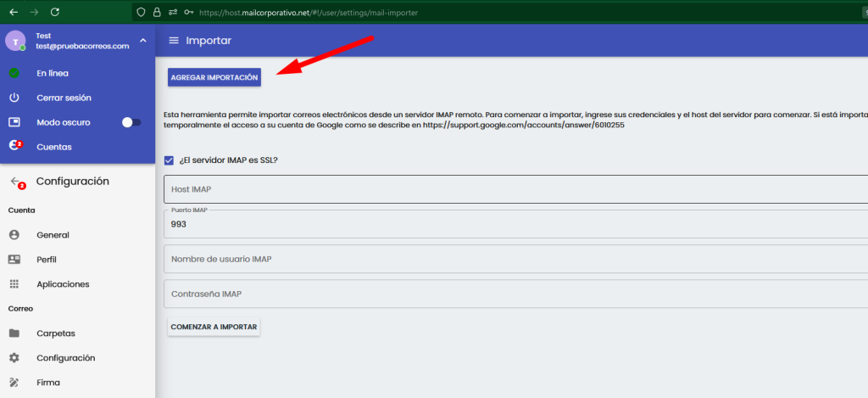Click the Firma signature icon
This screenshot has width=868, height=398.
tap(14, 383)
